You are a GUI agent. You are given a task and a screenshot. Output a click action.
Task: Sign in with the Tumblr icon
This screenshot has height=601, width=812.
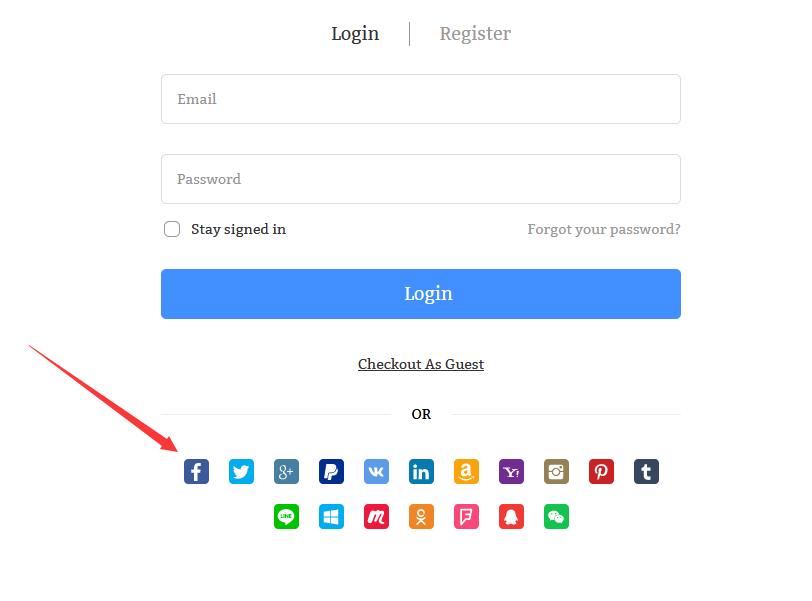coord(646,471)
